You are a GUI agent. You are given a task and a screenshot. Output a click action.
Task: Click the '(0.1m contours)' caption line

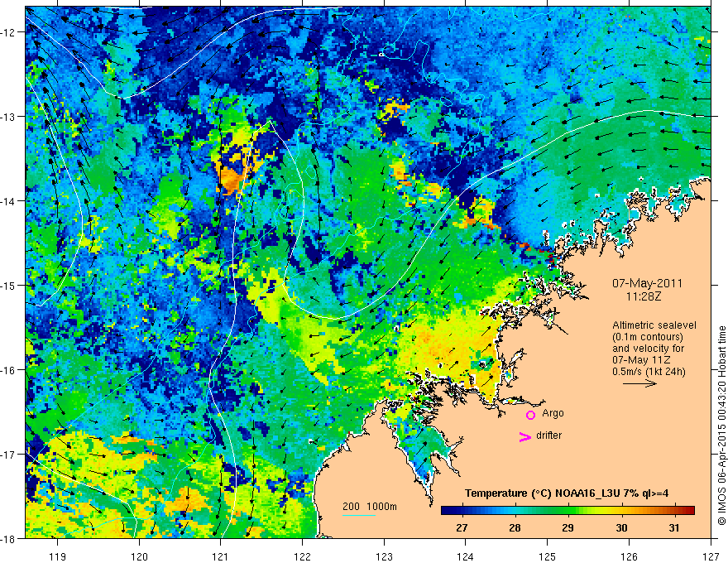tap(648, 337)
